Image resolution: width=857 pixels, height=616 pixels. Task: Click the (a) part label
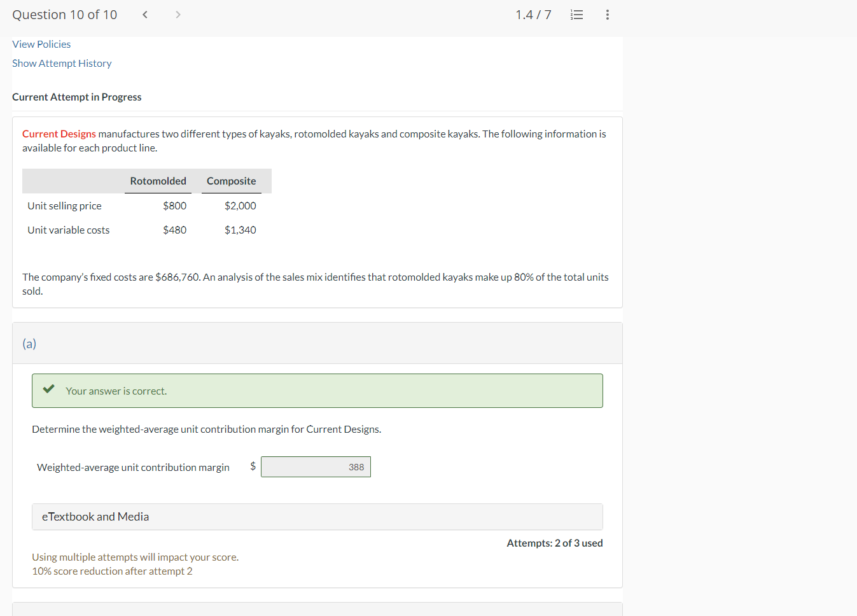tap(29, 344)
